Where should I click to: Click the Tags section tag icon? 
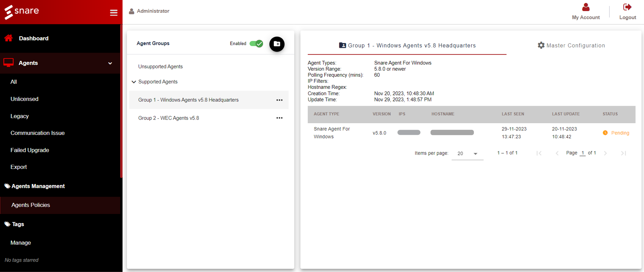(7, 224)
